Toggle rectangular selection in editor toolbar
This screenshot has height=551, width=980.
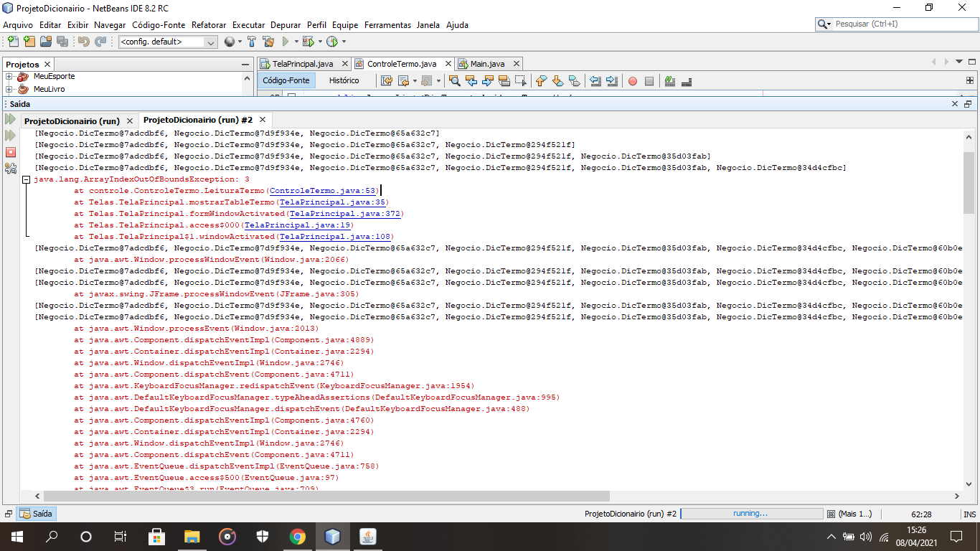[521, 81]
